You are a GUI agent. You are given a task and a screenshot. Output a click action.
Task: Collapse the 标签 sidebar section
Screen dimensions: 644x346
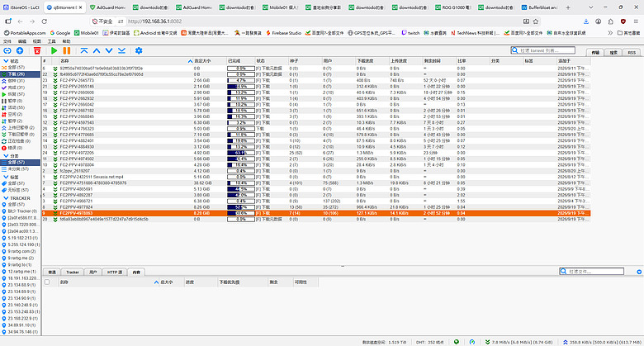pyautogui.click(x=6, y=177)
